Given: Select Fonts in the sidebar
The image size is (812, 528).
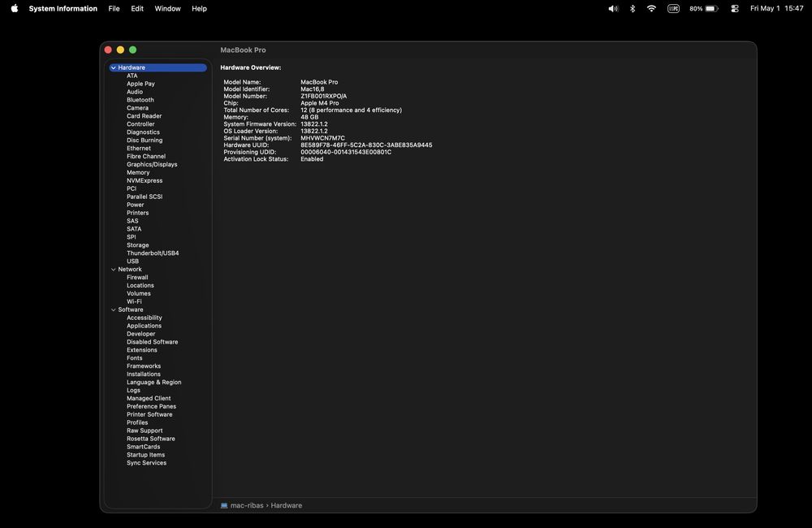Looking at the screenshot, I should (x=134, y=358).
